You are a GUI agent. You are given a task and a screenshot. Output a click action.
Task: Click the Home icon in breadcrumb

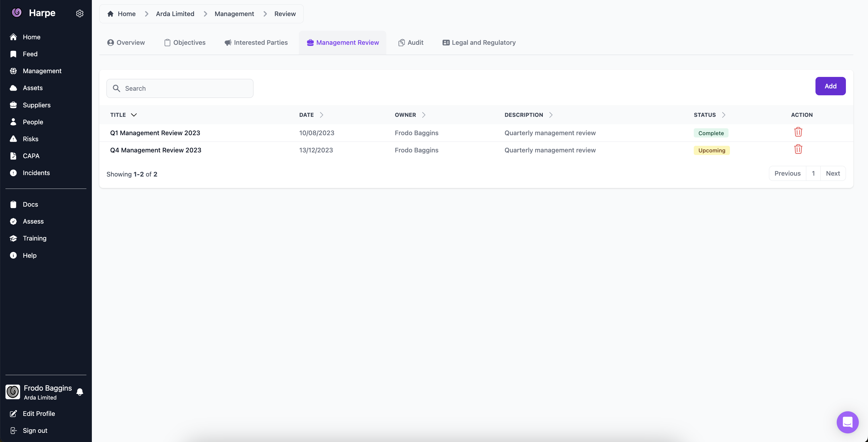pos(111,14)
